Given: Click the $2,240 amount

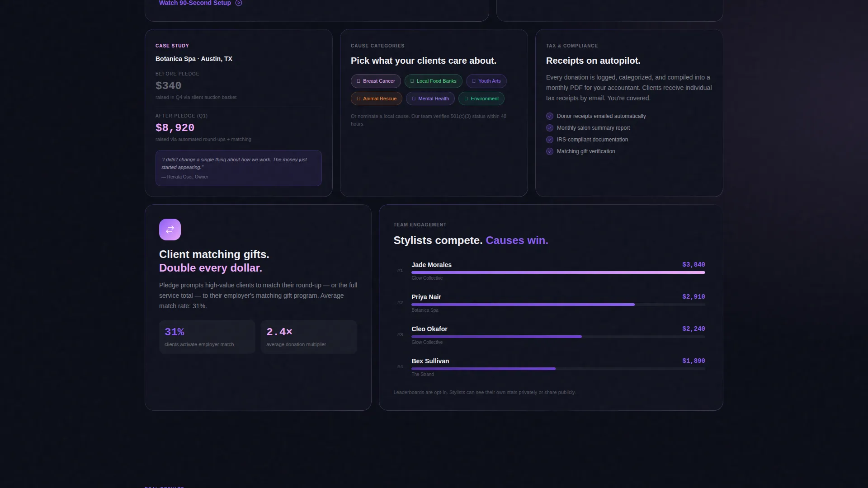Looking at the screenshot, I should tap(693, 329).
